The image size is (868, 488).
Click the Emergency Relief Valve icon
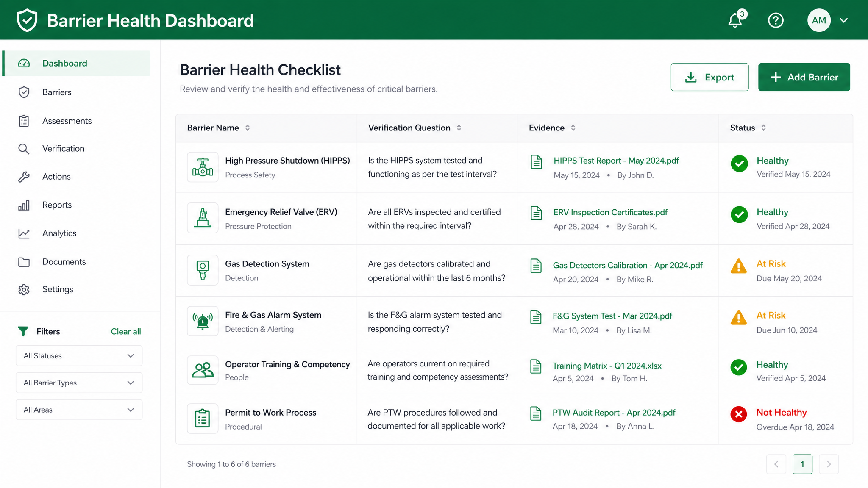coord(203,218)
